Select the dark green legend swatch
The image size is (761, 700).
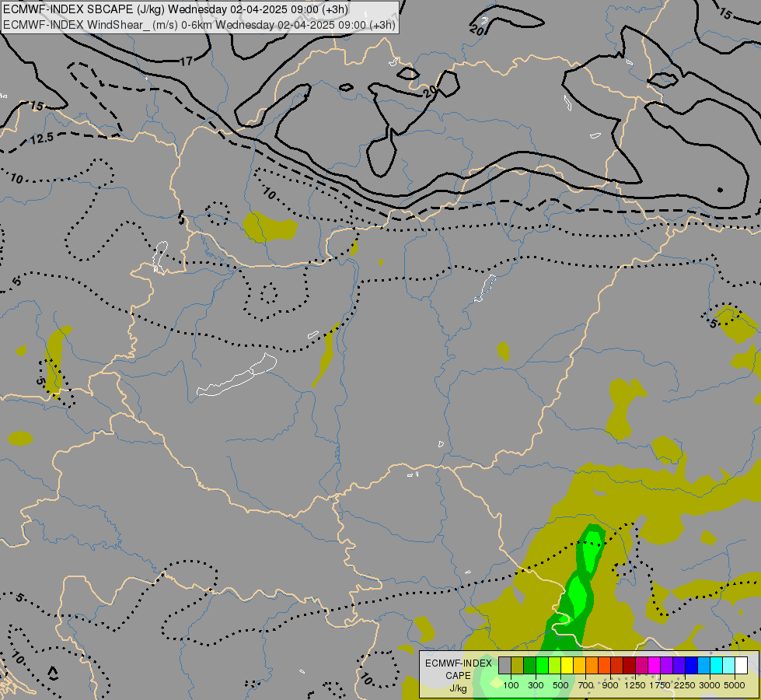[530, 665]
